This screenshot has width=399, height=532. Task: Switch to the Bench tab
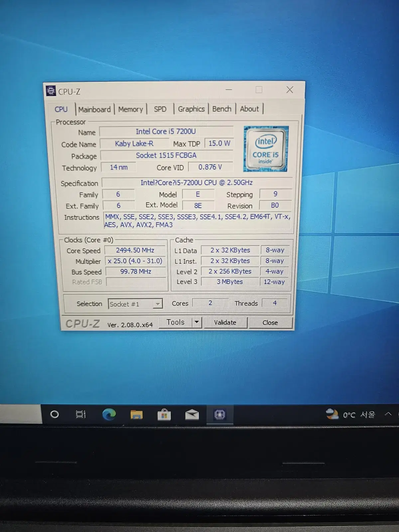[222, 109]
